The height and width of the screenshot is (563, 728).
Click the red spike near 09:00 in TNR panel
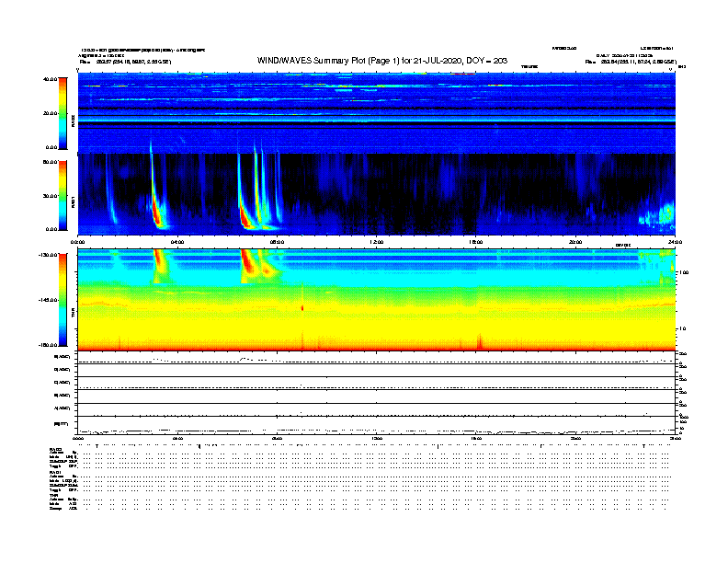point(302,307)
